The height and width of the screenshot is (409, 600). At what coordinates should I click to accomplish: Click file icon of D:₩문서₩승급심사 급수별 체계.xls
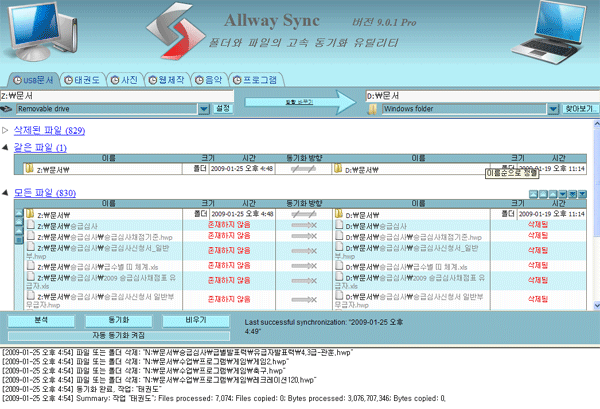coord(339,265)
